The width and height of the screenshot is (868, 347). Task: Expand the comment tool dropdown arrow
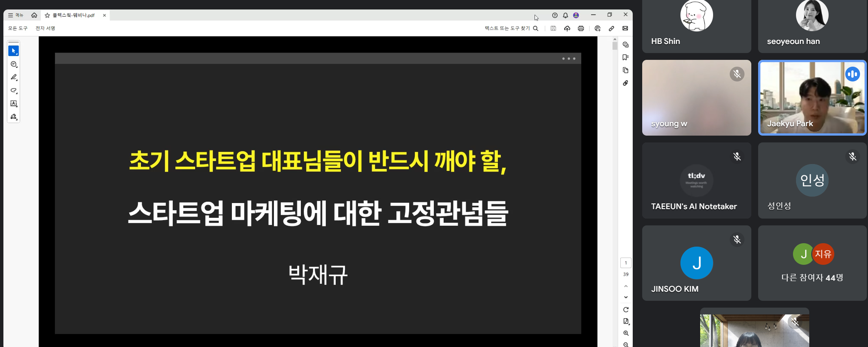pos(17,67)
